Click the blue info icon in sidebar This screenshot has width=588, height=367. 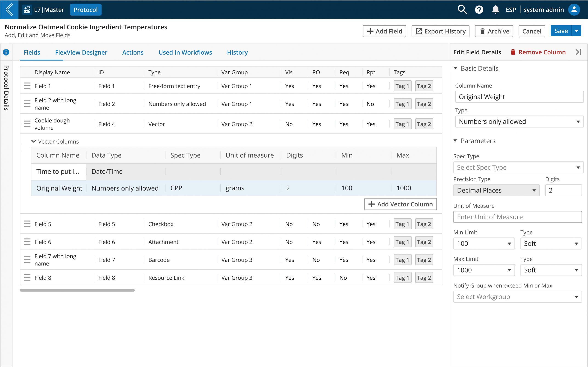pyautogui.click(x=6, y=52)
